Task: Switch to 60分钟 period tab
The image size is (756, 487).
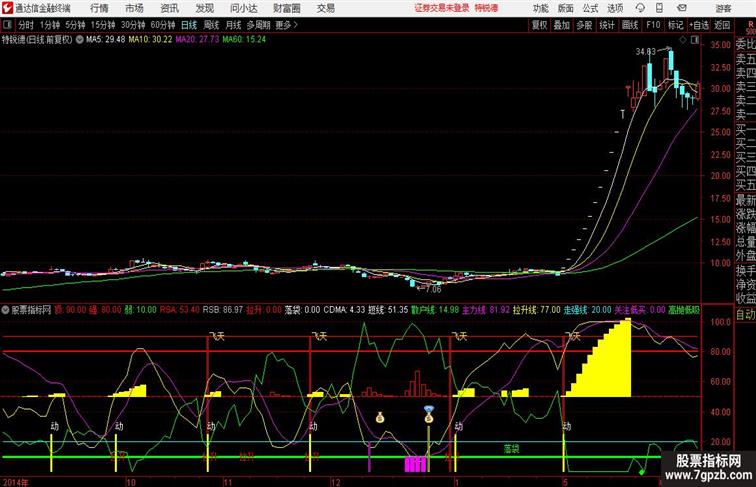Action: point(163,25)
